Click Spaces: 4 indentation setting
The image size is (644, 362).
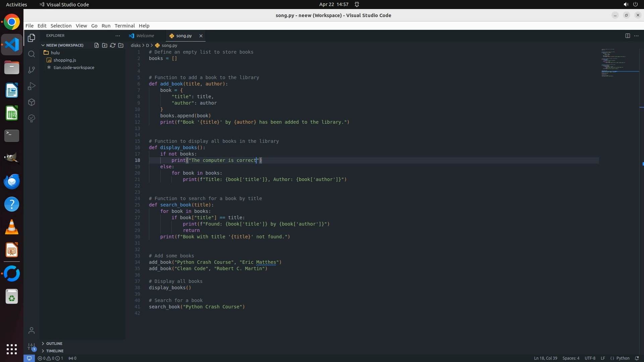coord(571,358)
